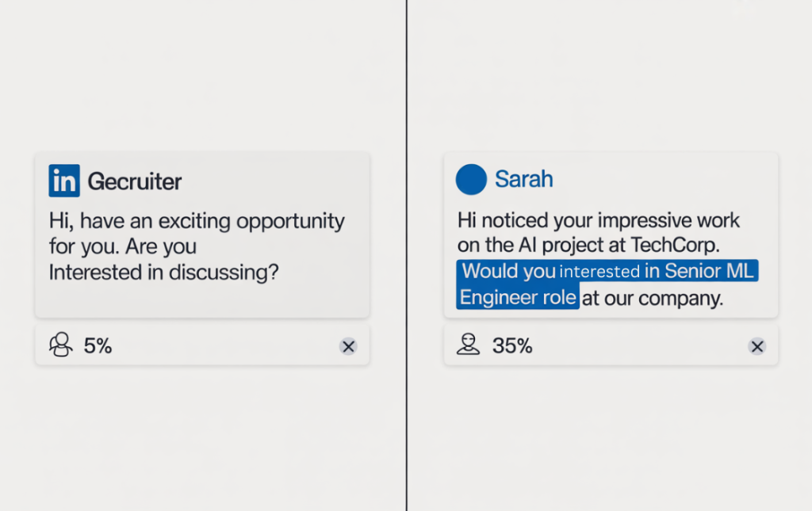Image resolution: width=812 pixels, height=511 pixels.
Task: Click the user silhouette inside the LinkedIn badge
Action: pos(64,181)
